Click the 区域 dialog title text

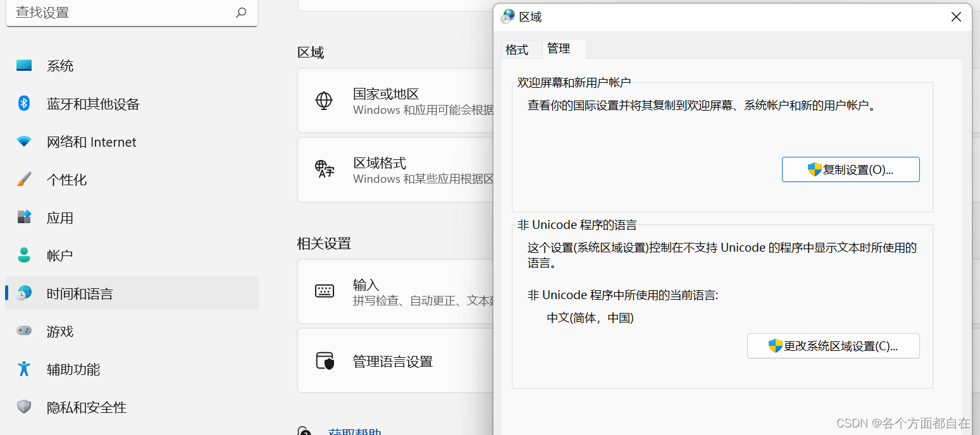click(x=531, y=17)
